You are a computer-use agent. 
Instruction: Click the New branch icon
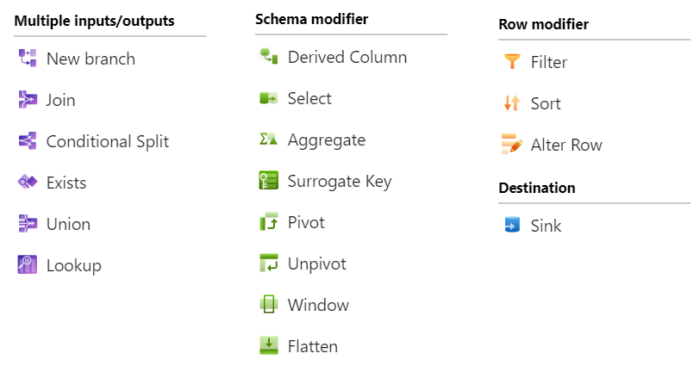[x=27, y=58]
